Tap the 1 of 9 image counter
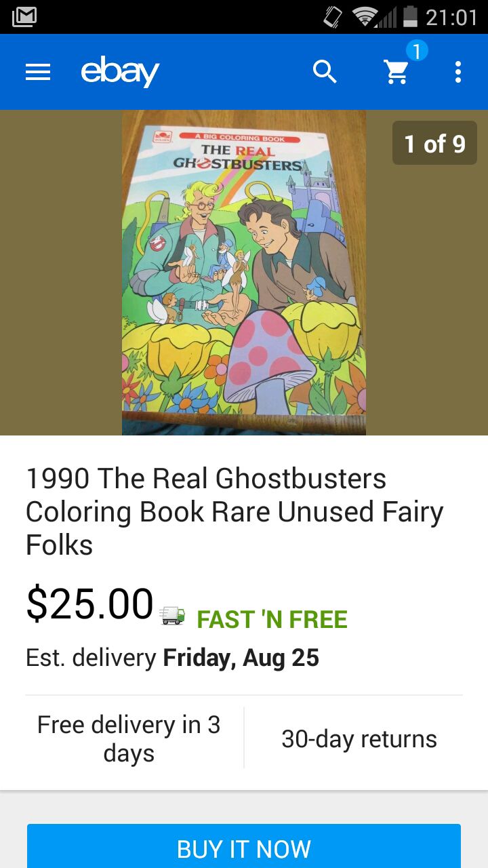This screenshot has height=868, width=488. tap(434, 143)
